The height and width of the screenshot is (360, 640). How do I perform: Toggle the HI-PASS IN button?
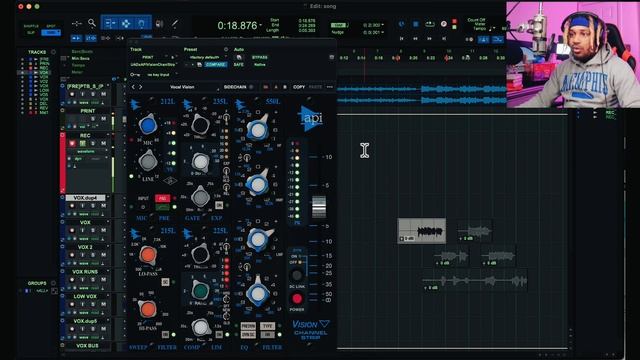point(165,334)
